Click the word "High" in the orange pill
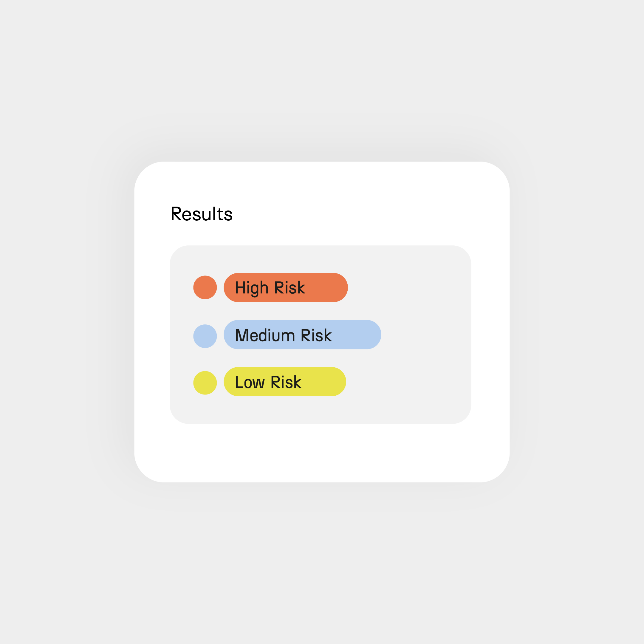 [251, 288]
